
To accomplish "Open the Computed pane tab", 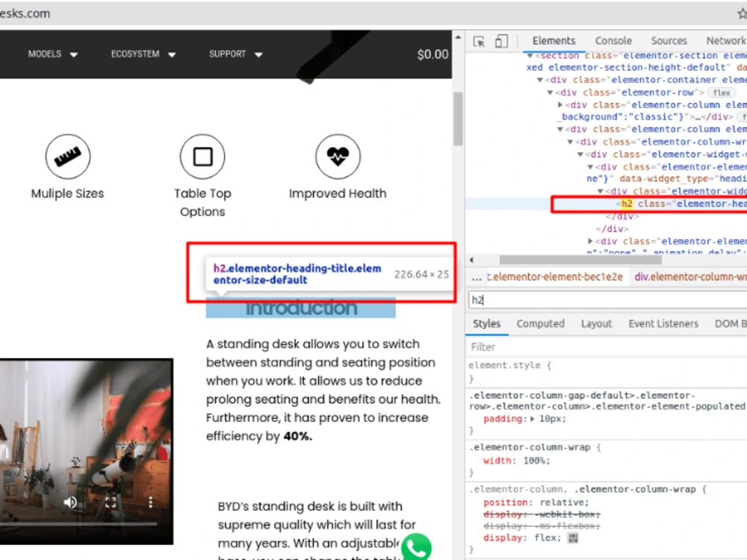I will [x=540, y=324].
